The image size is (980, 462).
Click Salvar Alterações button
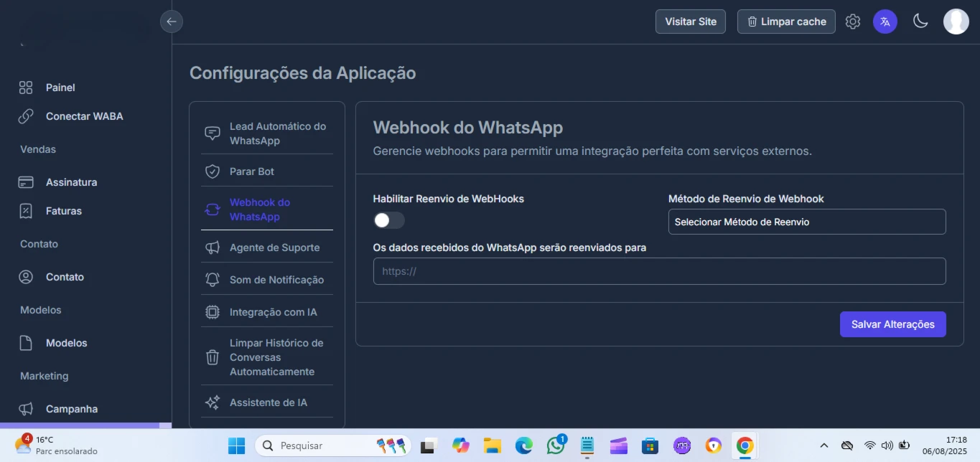tap(892, 324)
